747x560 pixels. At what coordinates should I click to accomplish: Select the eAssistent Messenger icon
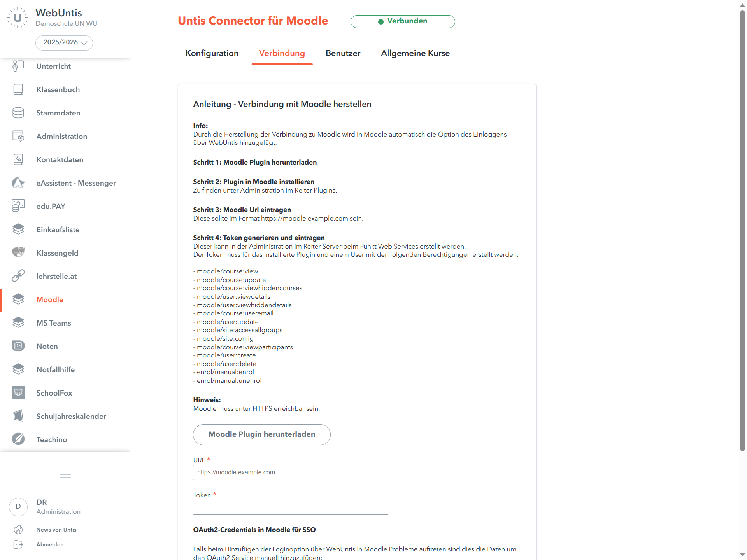[18, 183]
